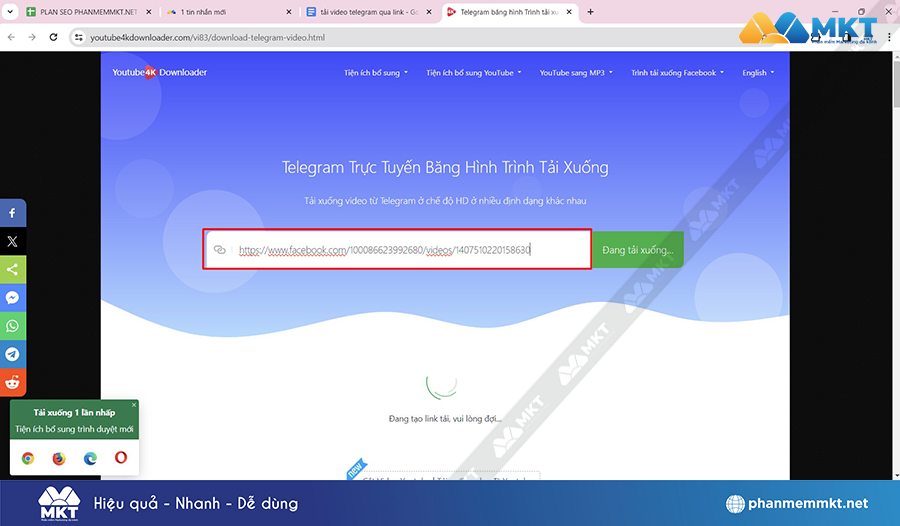Install the Opera browser extension icon
The width and height of the screenshot is (900, 526).
121,458
